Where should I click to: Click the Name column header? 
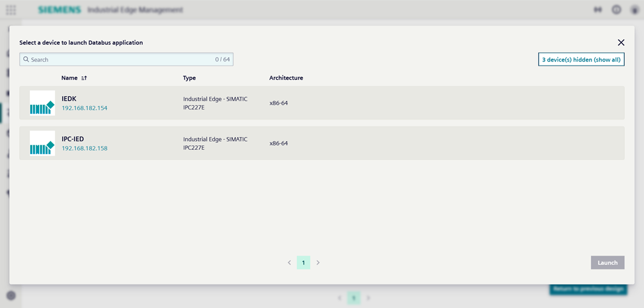[x=70, y=78]
